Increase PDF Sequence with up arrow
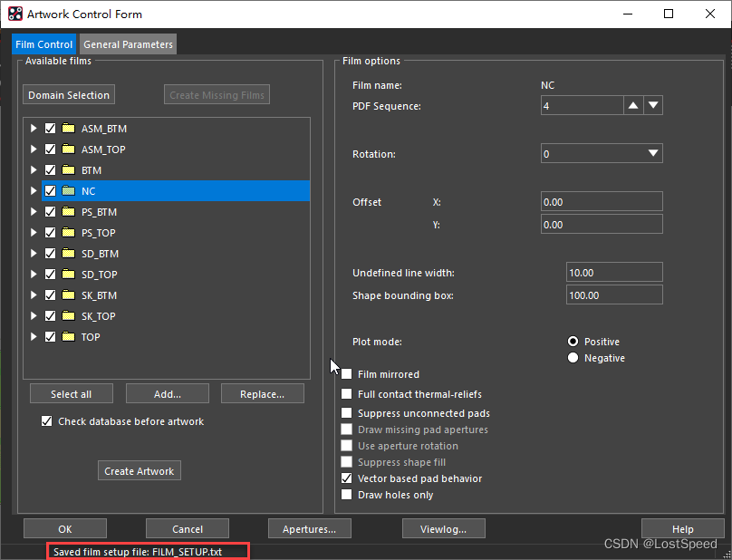 tap(633, 106)
